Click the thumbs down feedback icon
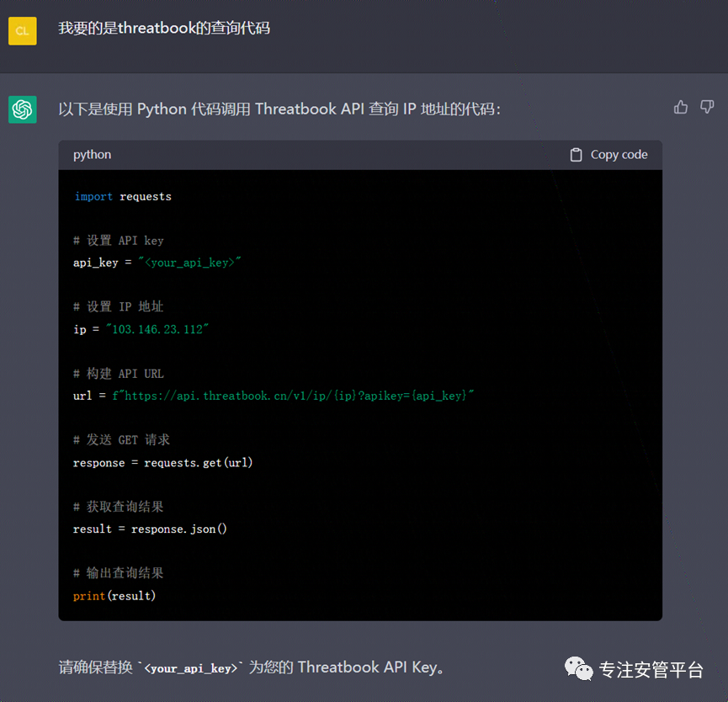This screenshot has width=728, height=702. coord(707,107)
